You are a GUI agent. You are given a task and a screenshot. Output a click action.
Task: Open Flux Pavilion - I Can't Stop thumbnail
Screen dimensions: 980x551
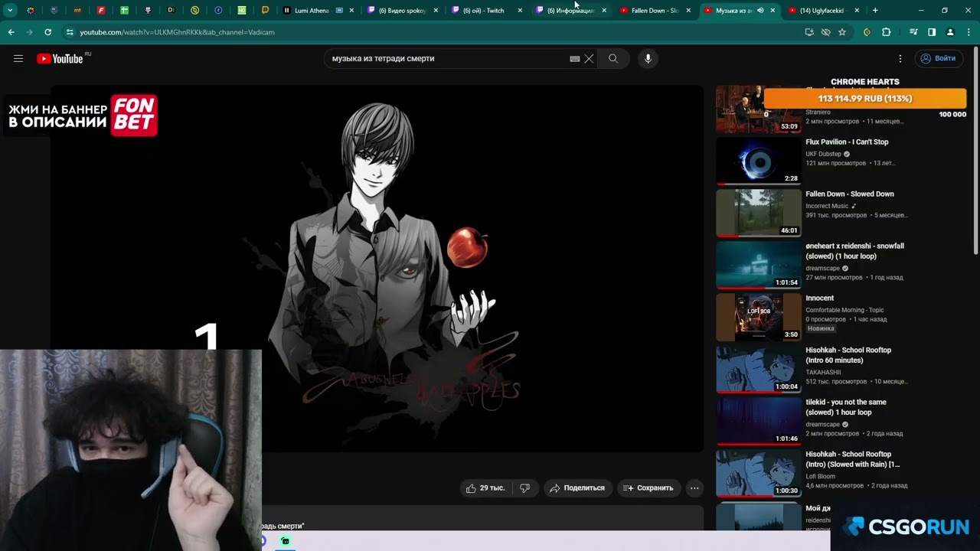tap(758, 160)
